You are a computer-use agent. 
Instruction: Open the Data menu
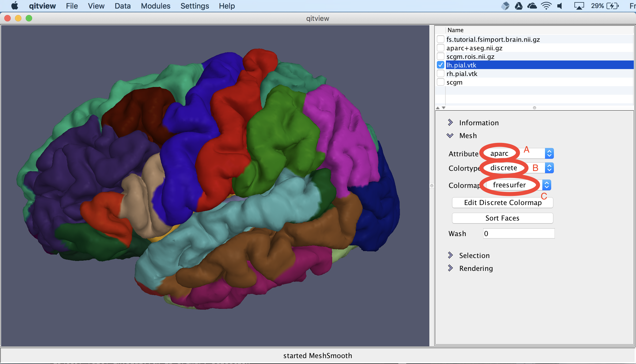(x=123, y=6)
